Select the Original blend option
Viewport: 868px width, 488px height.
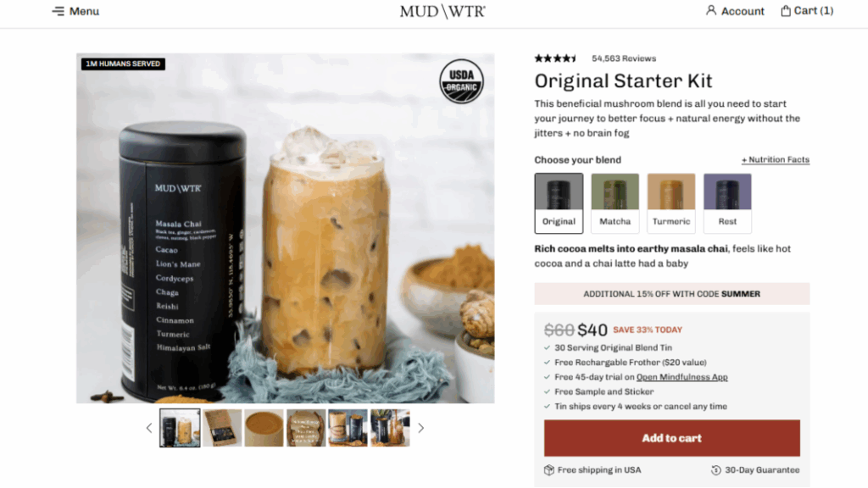click(x=559, y=203)
